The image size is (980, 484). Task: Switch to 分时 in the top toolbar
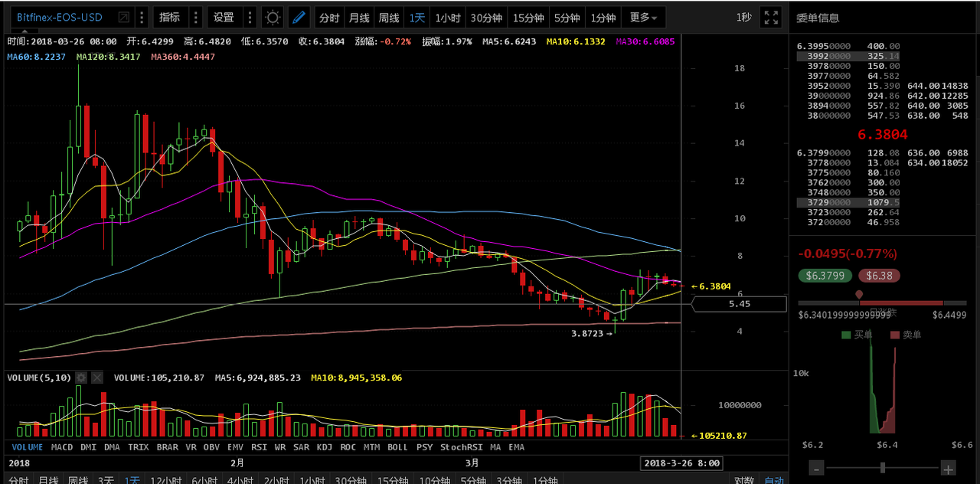coord(329,18)
